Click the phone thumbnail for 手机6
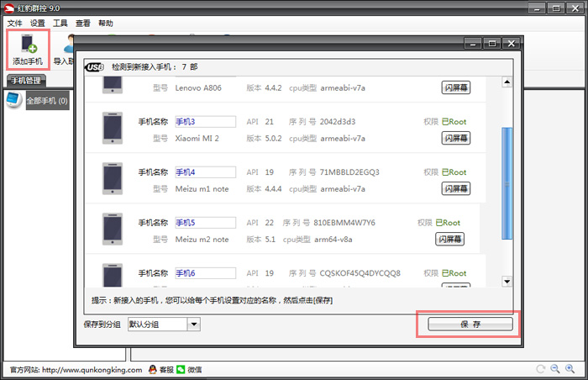 tap(113, 275)
